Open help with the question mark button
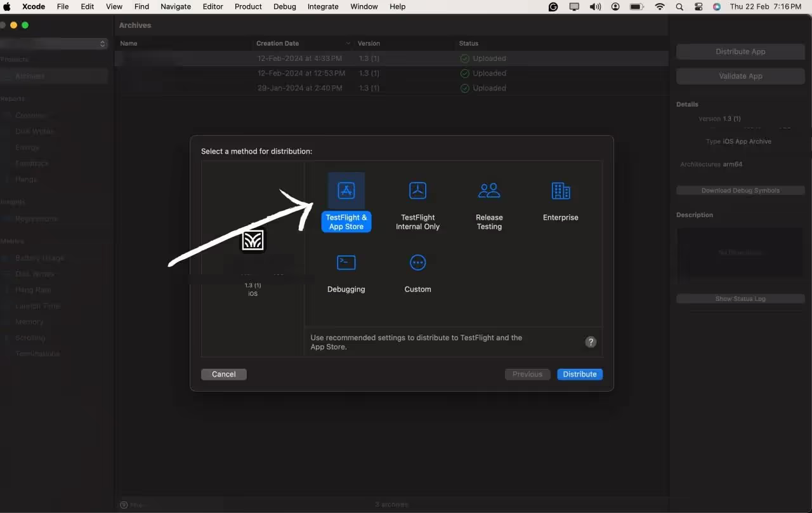This screenshot has height=513, width=812. (591, 342)
